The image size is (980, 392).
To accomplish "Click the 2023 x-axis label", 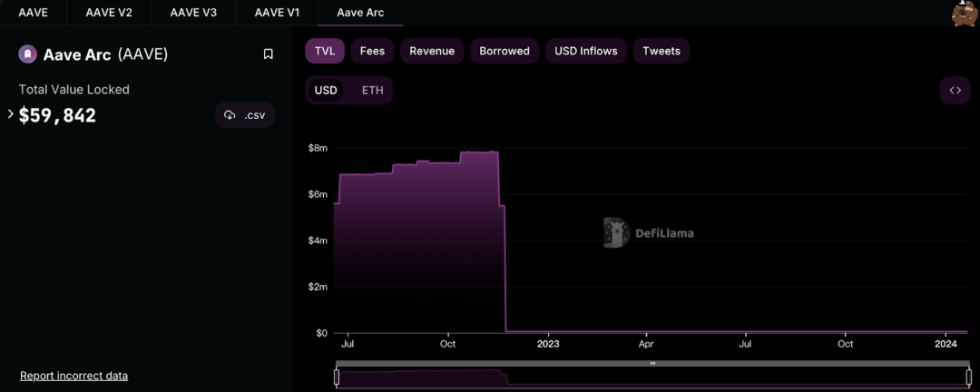I will (x=547, y=344).
